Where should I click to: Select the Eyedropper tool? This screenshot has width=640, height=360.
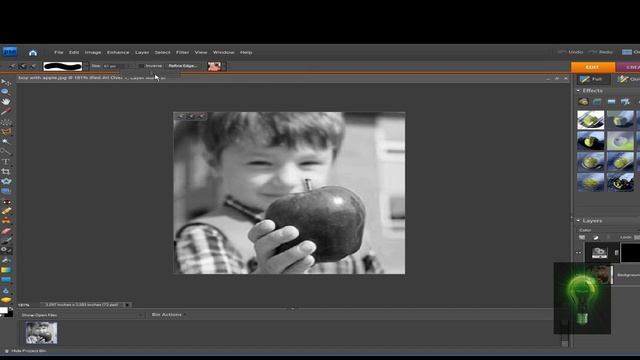6,111
